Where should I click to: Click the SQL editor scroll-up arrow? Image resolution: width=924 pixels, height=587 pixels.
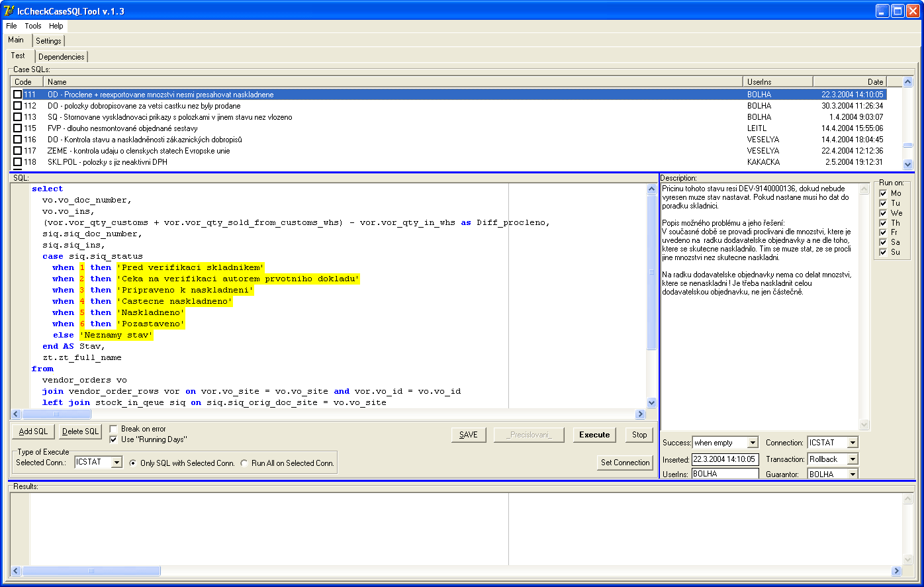[x=651, y=189]
